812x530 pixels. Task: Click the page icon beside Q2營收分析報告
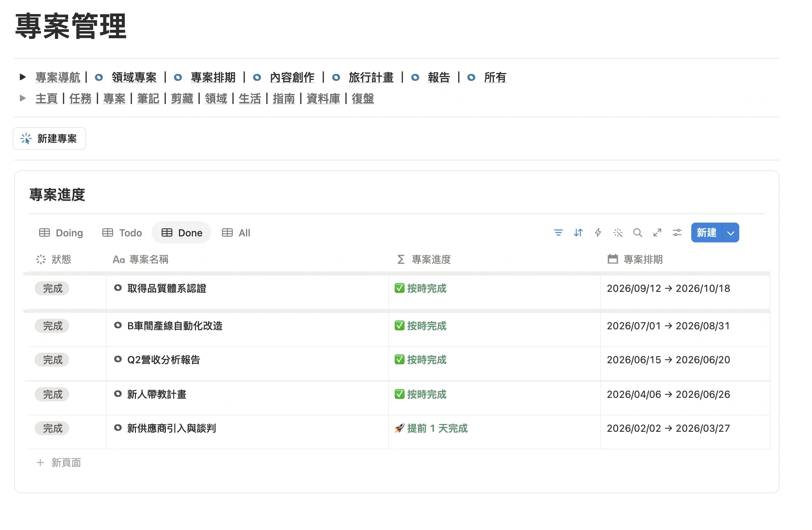[x=118, y=359]
